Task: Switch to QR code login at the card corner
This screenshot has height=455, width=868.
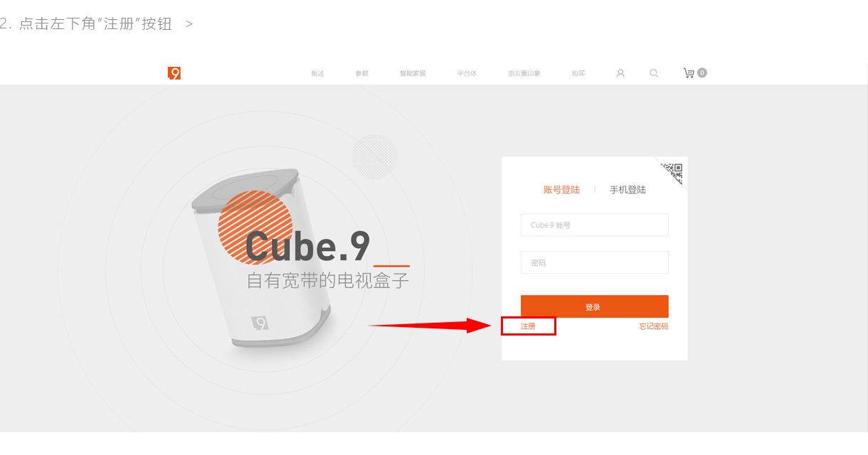Action: pos(672,171)
